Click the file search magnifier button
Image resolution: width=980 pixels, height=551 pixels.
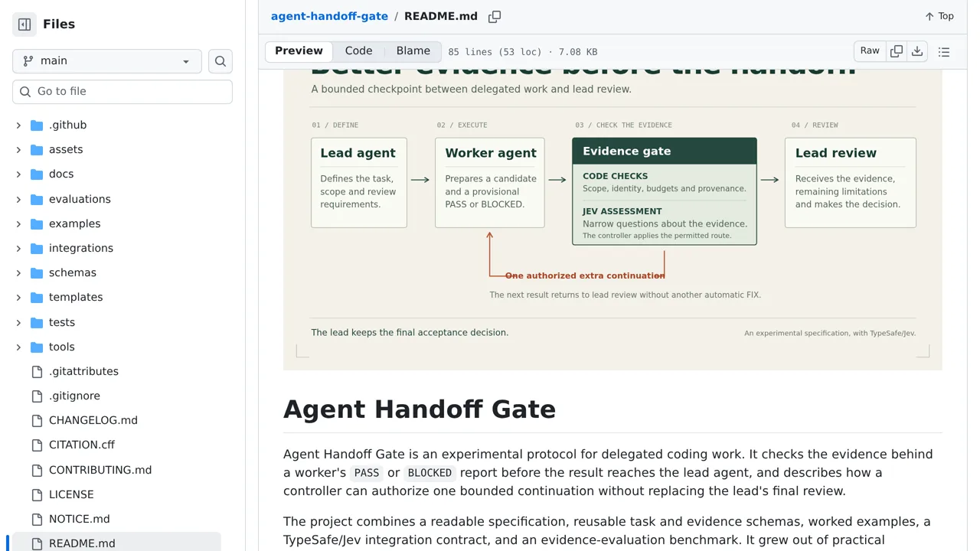tap(220, 61)
